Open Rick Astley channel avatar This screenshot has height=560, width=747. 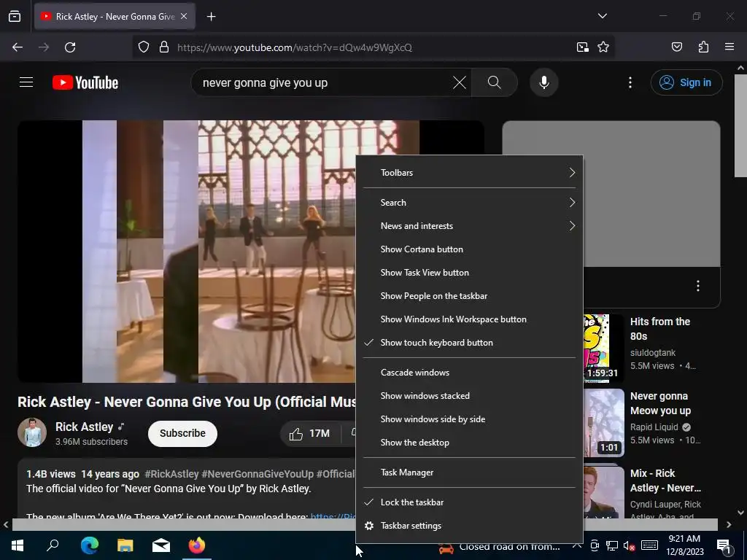tap(32, 432)
